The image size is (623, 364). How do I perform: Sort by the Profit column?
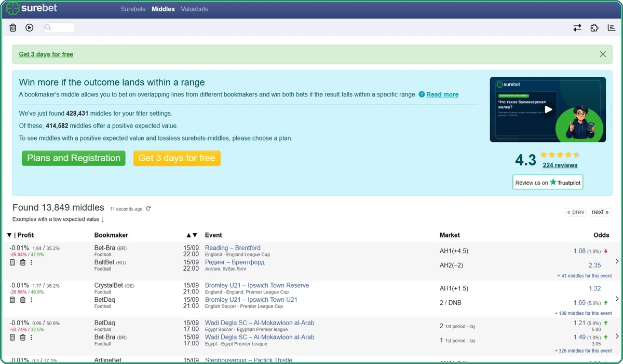tap(20, 235)
